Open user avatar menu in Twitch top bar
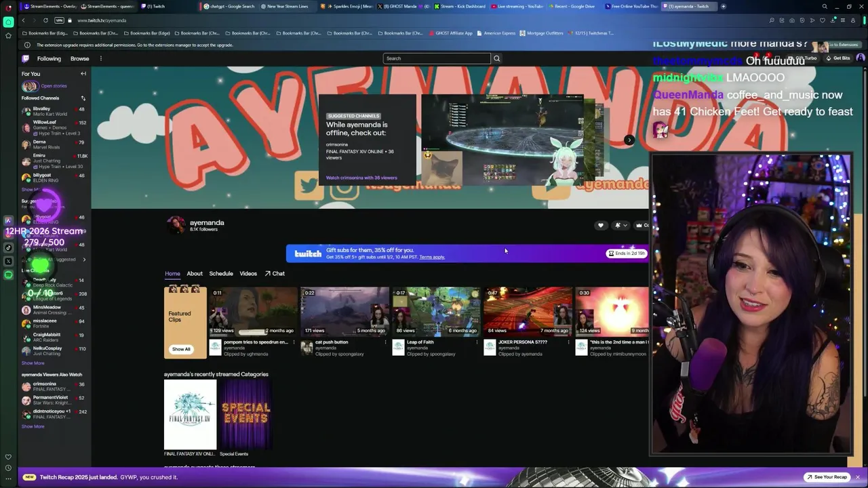868x488 pixels. pyautogui.click(x=860, y=58)
